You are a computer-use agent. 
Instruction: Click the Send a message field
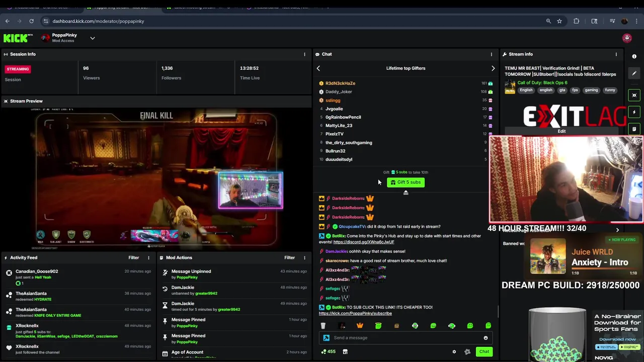click(405, 338)
